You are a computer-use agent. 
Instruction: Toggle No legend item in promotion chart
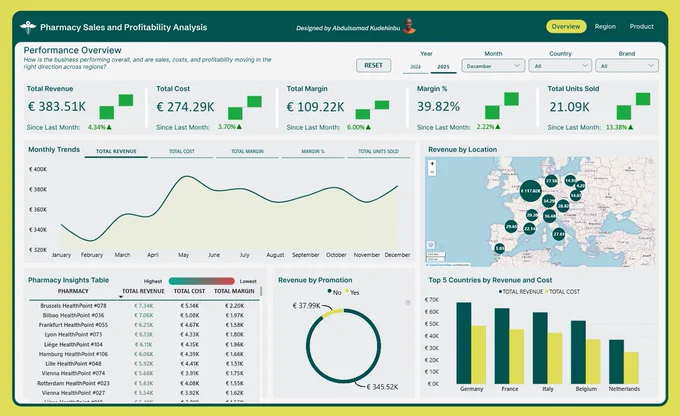click(334, 292)
